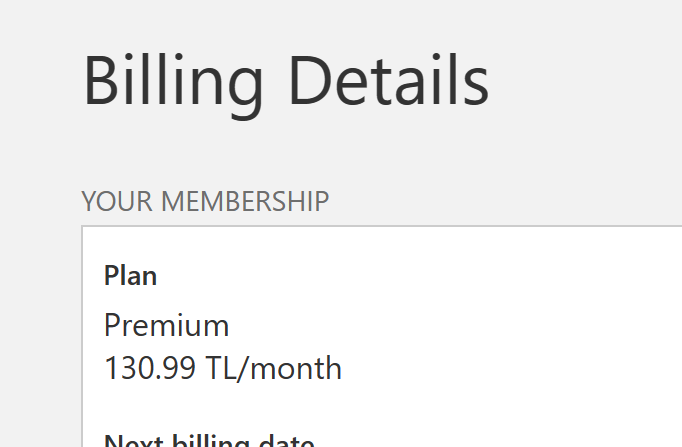The height and width of the screenshot is (447, 682).
Task: Click the Plan field label
Action: 131,276
